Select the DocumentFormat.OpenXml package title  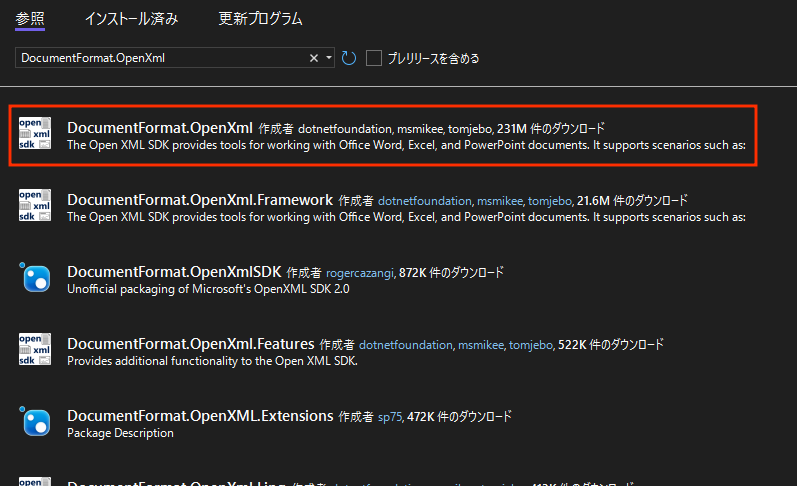(160, 128)
